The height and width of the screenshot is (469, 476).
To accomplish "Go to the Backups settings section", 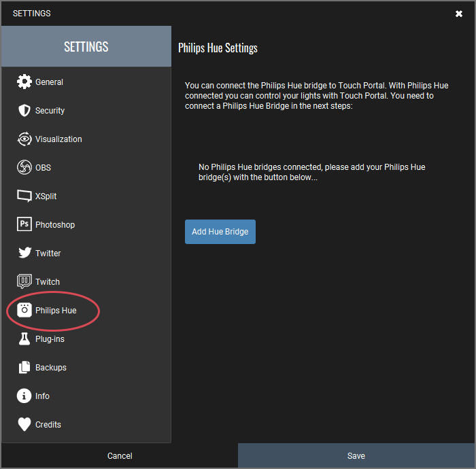I will pyautogui.click(x=51, y=368).
